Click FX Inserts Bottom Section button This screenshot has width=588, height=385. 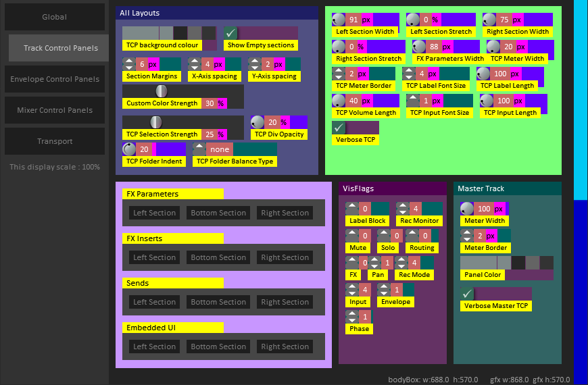click(218, 257)
